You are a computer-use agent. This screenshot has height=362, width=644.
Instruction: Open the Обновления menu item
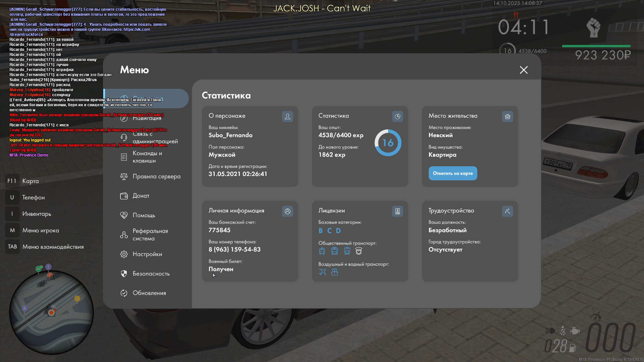(149, 293)
